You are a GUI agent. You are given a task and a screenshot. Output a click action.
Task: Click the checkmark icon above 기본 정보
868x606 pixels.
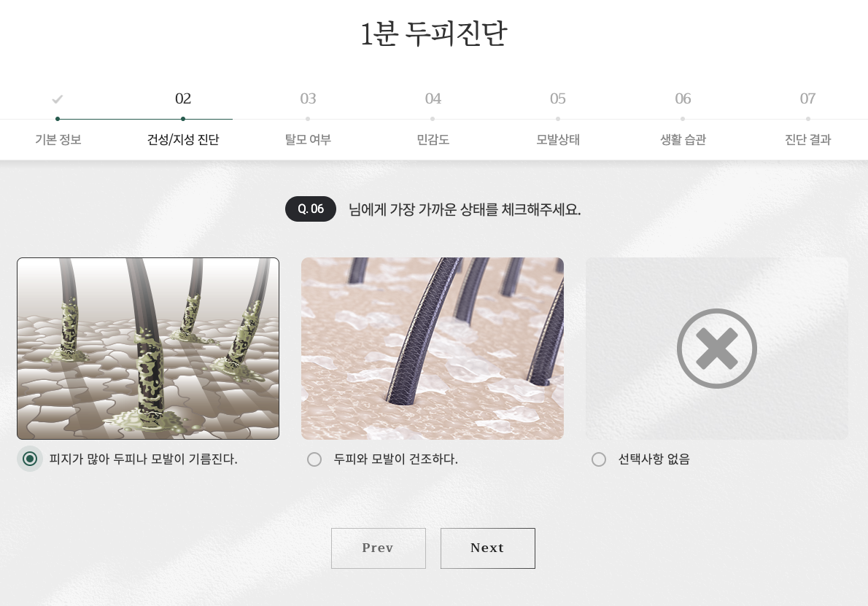(x=57, y=100)
